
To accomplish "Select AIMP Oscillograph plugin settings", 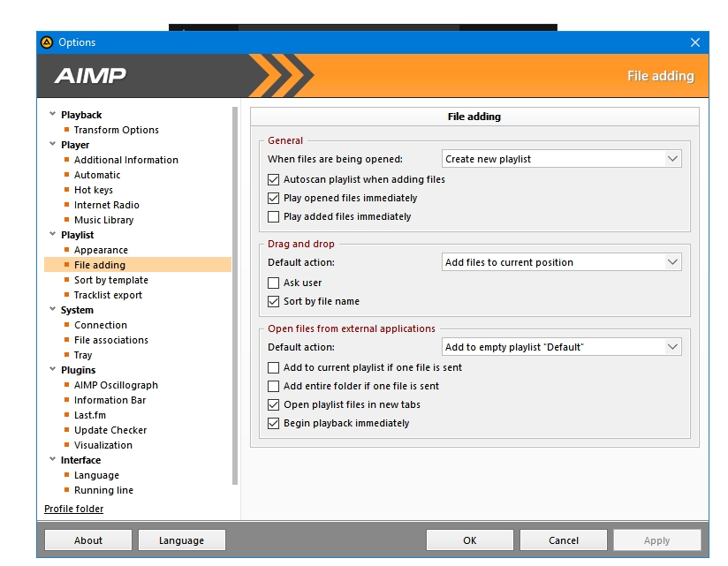I will tap(116, 385).
